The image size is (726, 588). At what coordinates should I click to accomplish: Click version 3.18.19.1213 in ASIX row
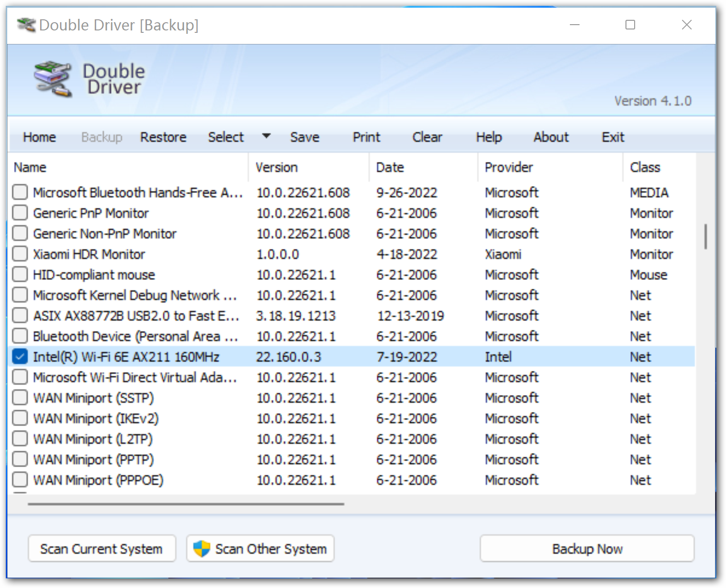click(296, 316)
